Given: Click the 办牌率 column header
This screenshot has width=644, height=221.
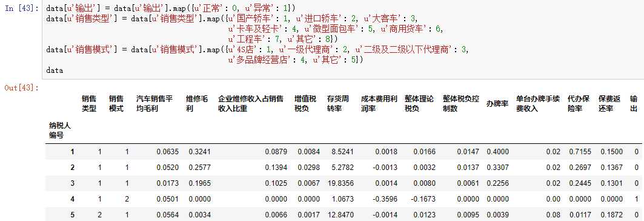Looking at the screenshot, I should pyautogui.click(x=497, y=104).
